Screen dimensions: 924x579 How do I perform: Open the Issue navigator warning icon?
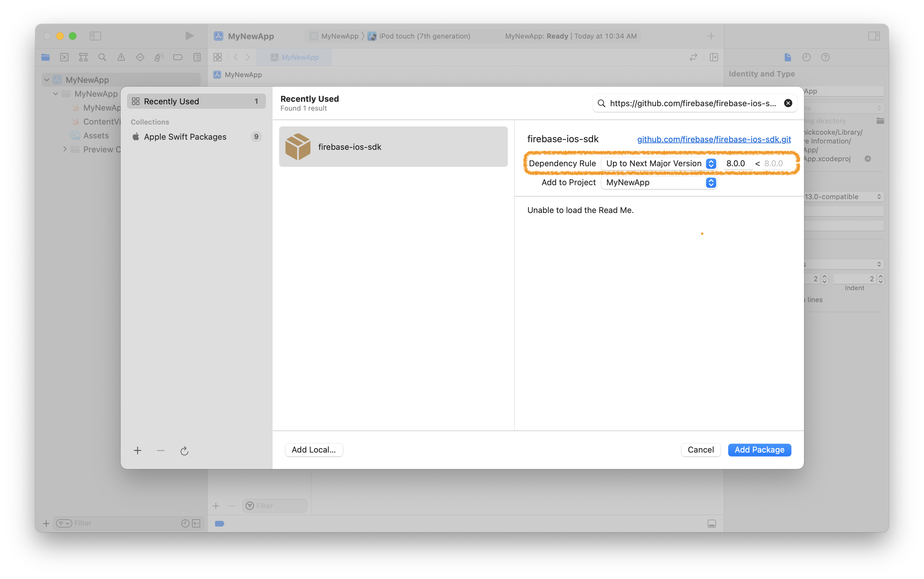121,58
